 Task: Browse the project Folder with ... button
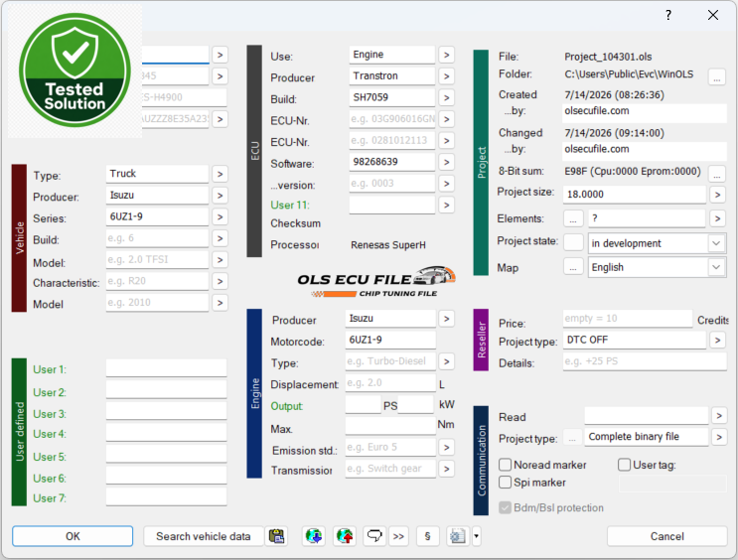[x=717, y=76]
